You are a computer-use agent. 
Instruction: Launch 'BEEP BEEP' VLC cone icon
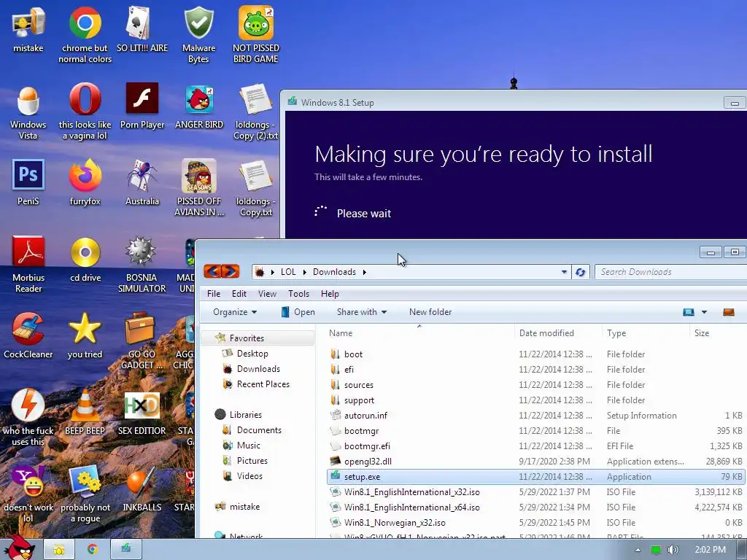[85, 413]
